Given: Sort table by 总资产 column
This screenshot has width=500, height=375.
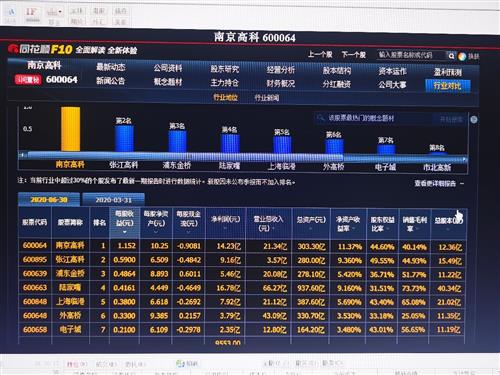Looking at the screenshot, I should coord(311,220).
